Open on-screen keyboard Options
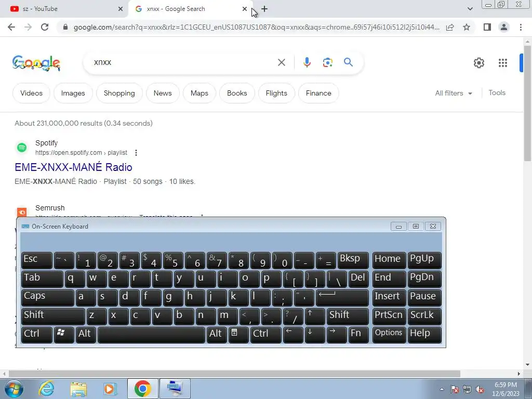Viewport: 532px width, 399px height. [389, 335]
